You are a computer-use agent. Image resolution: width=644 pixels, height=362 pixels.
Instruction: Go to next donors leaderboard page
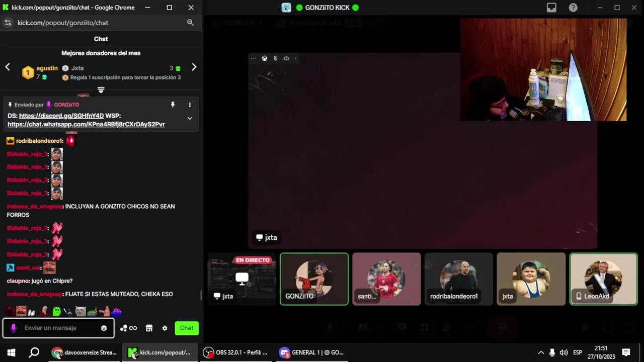coord(194,67)
